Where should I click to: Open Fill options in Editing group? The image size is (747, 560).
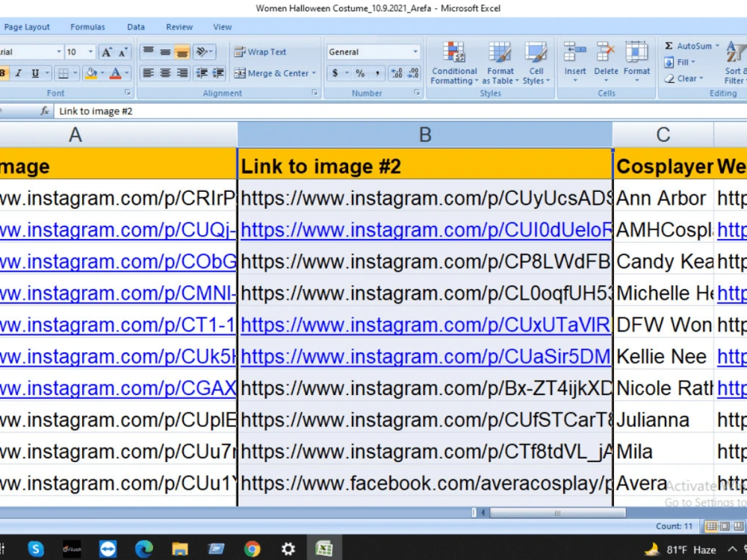[680, 63]
